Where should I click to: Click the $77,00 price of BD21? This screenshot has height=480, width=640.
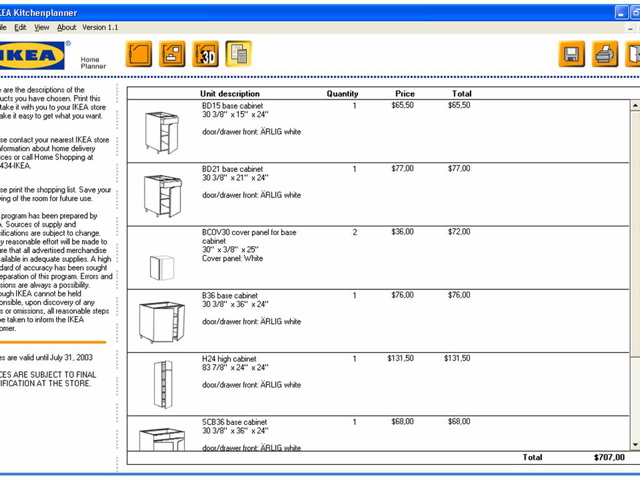click(402, 169)
